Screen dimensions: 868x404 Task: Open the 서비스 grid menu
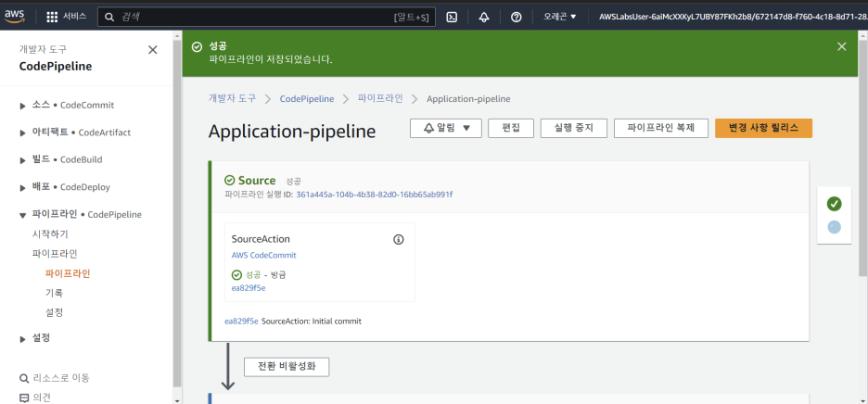coord(67,17)
